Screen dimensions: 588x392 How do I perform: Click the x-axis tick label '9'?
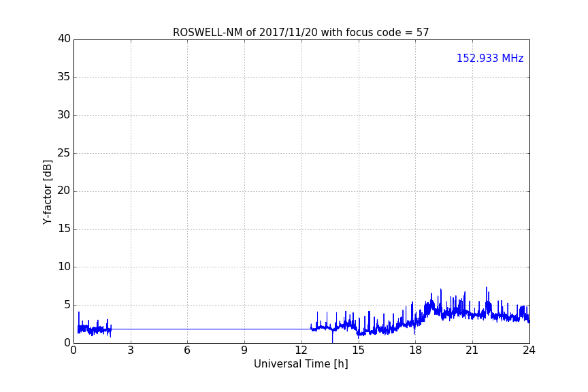click(x=244, y=350)
